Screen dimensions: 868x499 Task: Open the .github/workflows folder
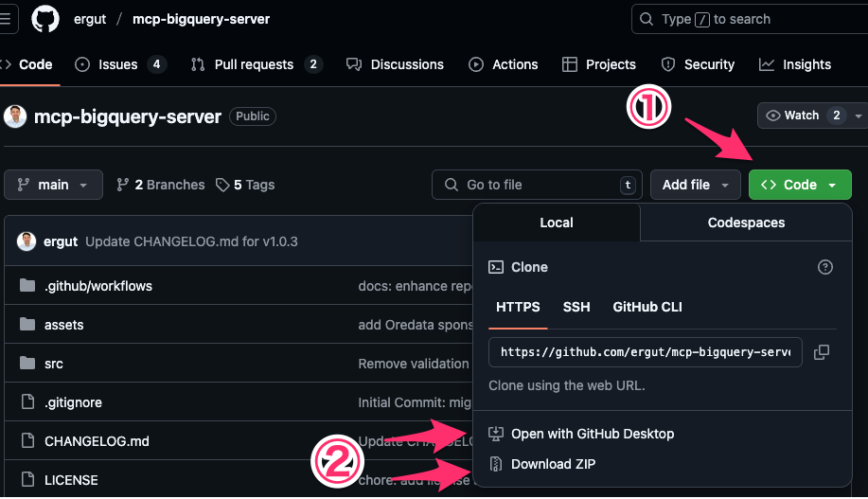98,286
